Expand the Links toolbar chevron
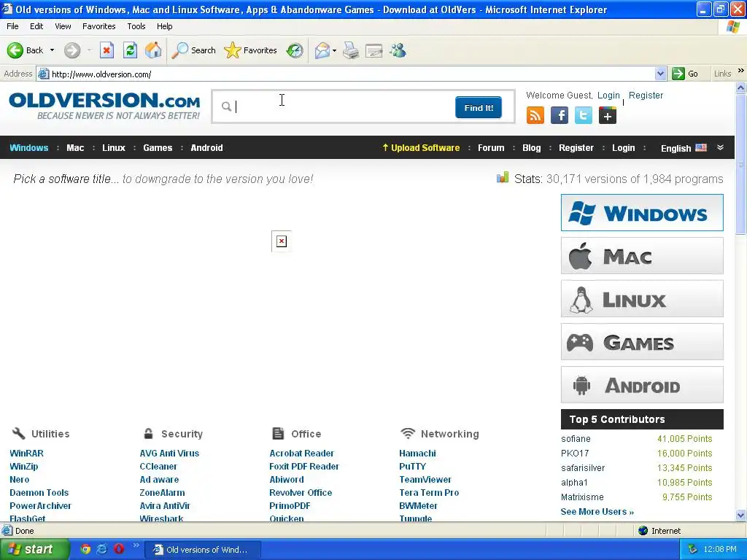Viewport: 747px width, 560px height. tap(741, 71)
